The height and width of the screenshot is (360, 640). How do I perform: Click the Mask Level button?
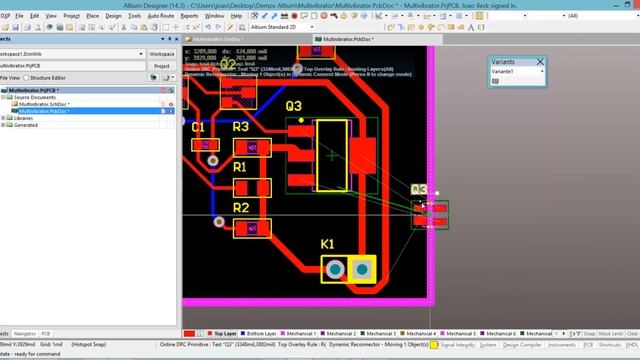pyautogui.click(x=610, y=333)
